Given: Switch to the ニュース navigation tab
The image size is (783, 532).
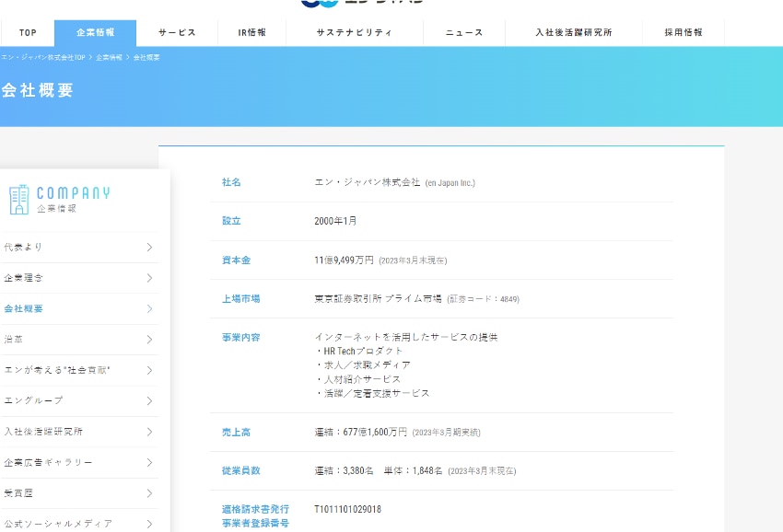Looking at the screenshot, I should click(x=464, y=33).
